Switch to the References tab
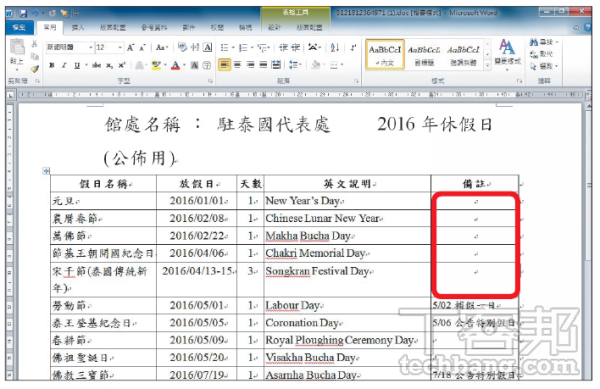Viewport: 600px width, 389px height. tap(154, 28)
